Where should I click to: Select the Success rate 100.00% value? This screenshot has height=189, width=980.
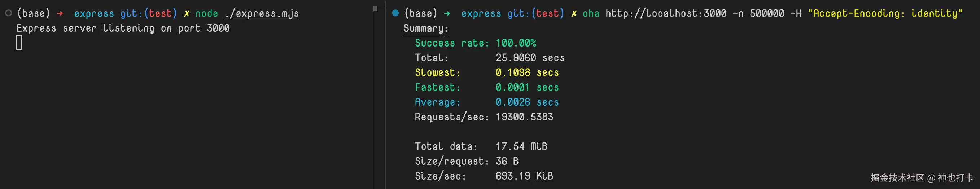click(x=516, y=43)
